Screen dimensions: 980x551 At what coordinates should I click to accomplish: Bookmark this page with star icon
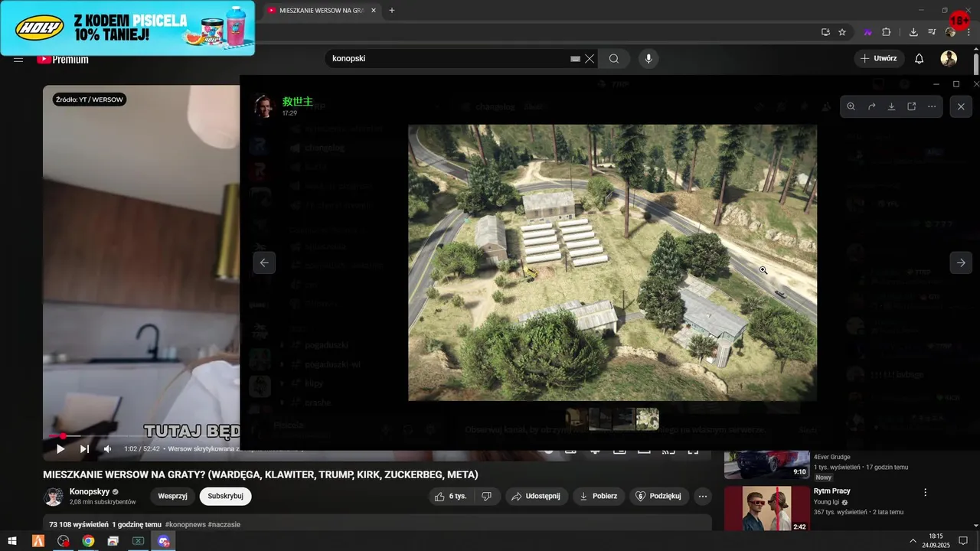pos(842,32)
